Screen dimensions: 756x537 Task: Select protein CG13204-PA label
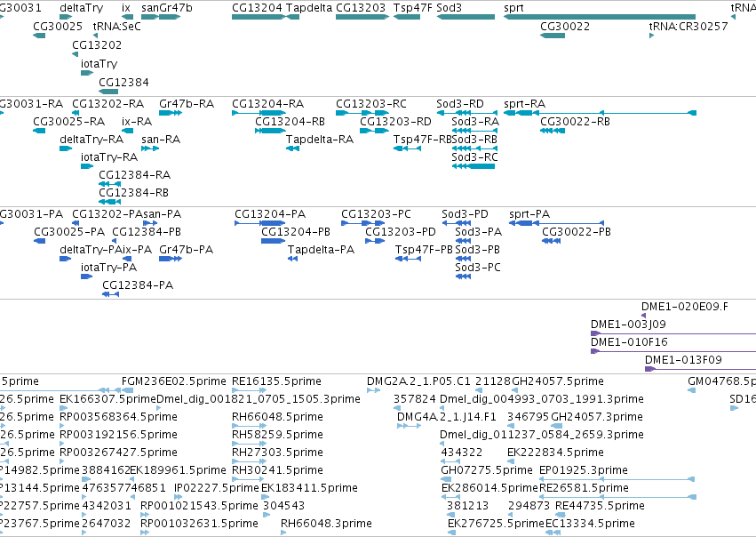pos(270,214)
